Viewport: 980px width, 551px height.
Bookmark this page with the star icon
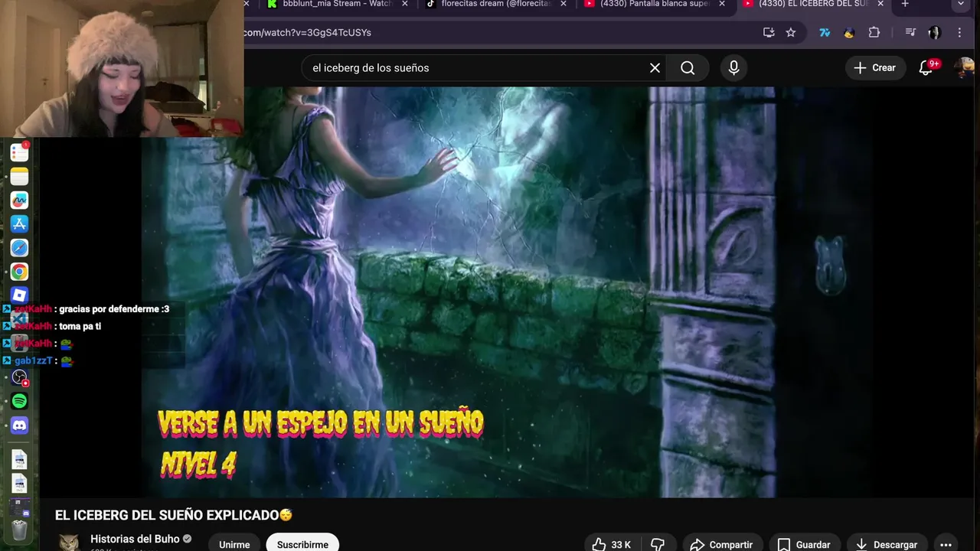(x=791, y=32)
